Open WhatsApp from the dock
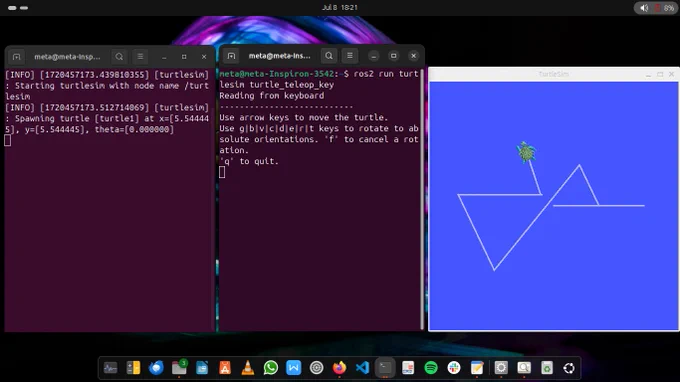 pyautogui.click(x=271, y=368)
